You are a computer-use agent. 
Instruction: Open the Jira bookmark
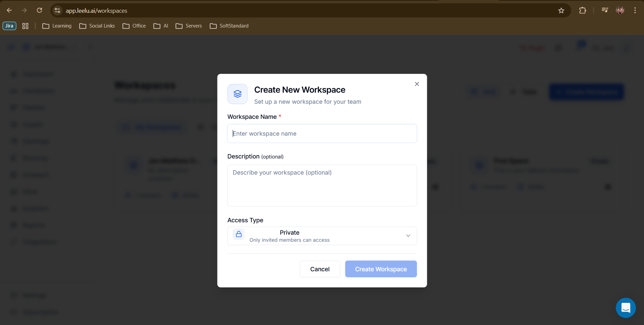coord(9,26)
